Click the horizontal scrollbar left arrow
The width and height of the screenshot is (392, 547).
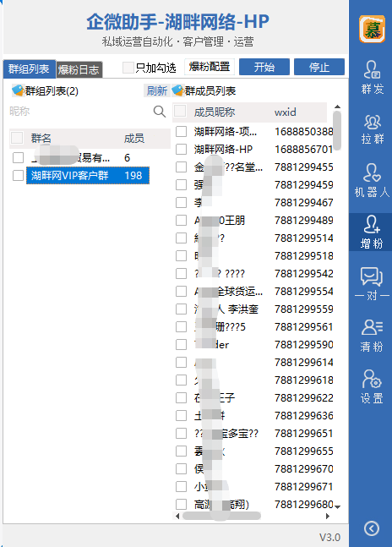coord(177,516)
